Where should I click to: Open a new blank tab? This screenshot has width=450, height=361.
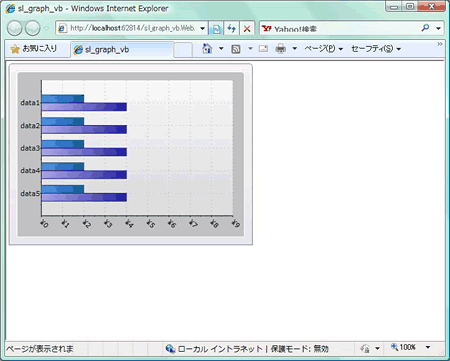tap(183, 50)
